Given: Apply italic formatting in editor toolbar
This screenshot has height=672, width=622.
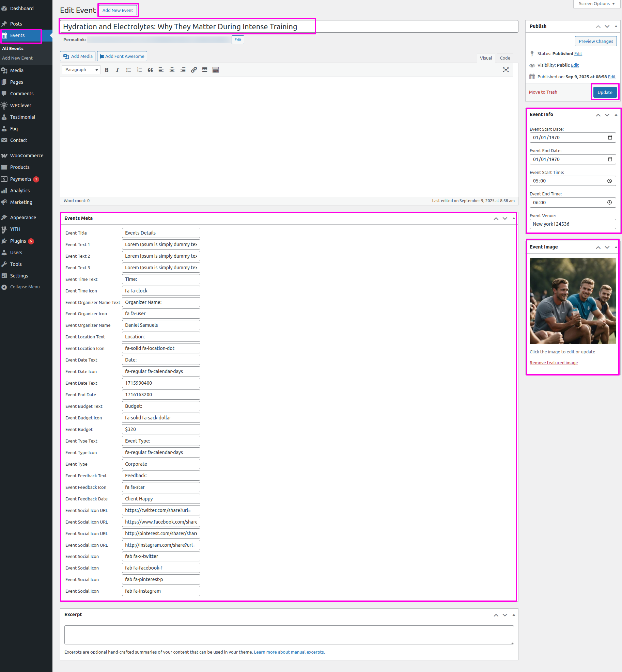Looking at the screenshot, I should 118,70.
